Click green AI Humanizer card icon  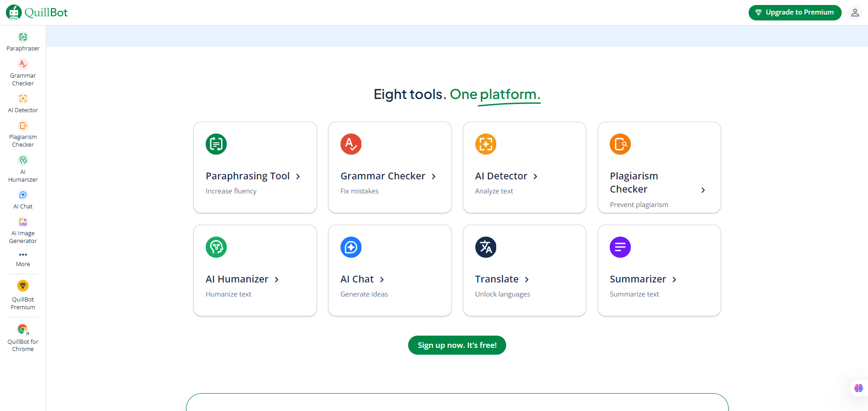point(216,247)
